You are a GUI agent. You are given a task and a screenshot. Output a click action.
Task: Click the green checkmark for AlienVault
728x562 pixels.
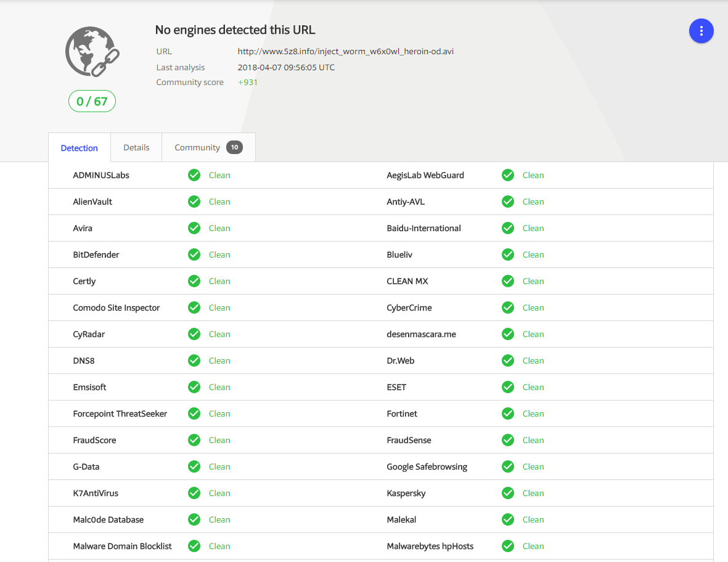tap(194, 202)
